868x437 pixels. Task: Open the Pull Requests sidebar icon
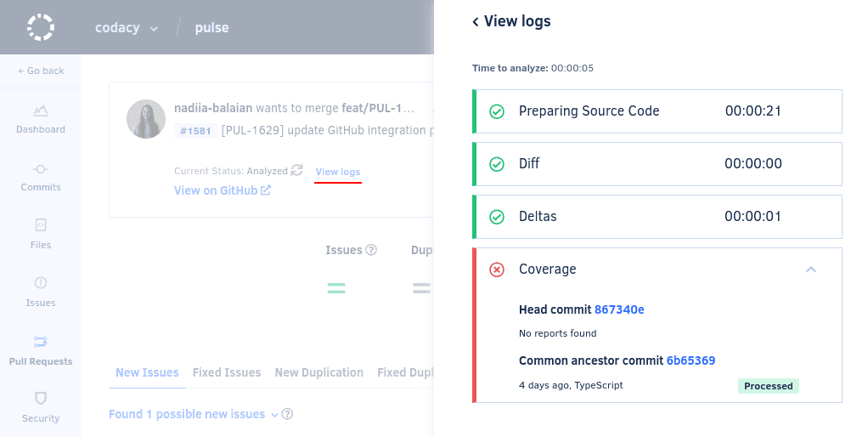point(41,341)
